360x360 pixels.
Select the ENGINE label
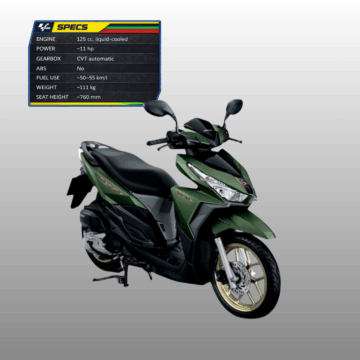pyautogui.click(x=46, y=39)
